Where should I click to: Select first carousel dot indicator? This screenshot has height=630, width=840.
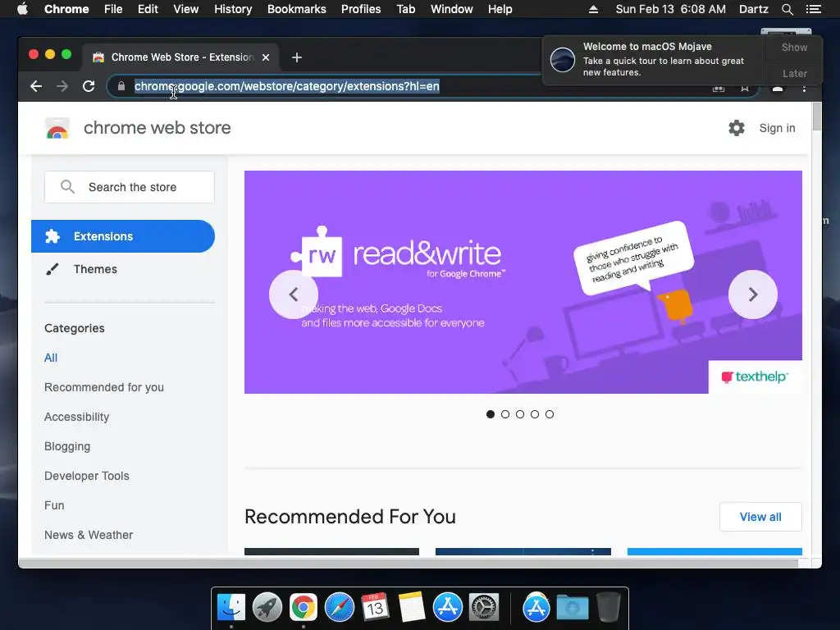[491, 414]
